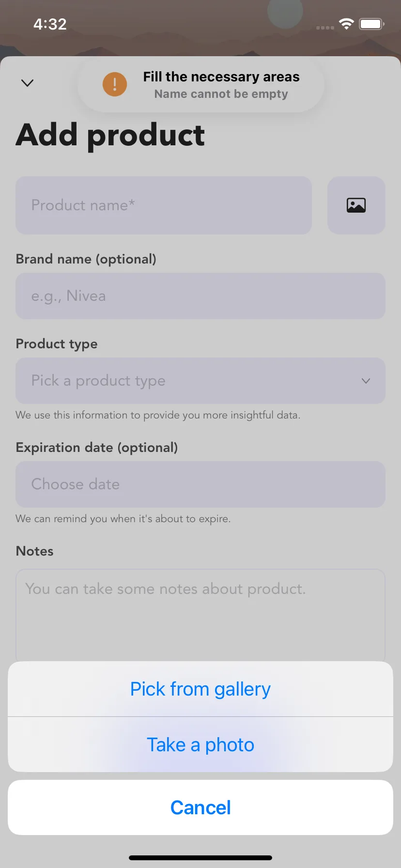Tap the Name cannot be empty message
This screenshot has width=401, height=868.
(x=221, y=94)
